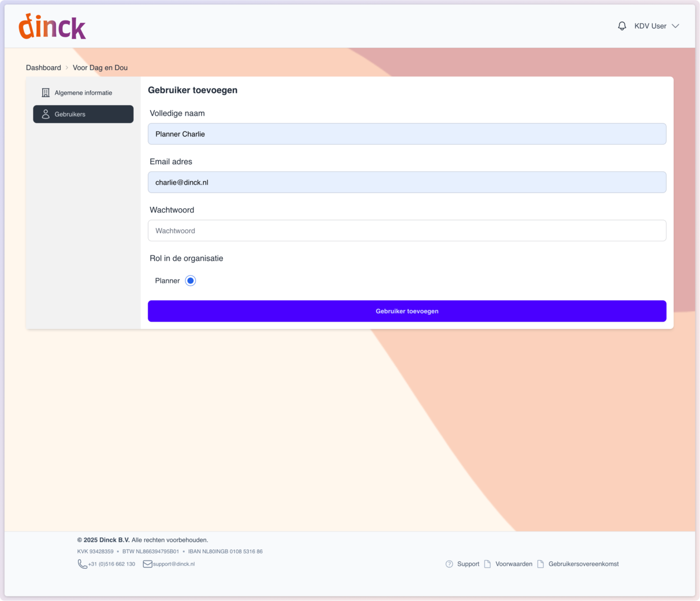Click into the Wachtwoord field
This screenshot has height=601, width=700.
[x=407, y=230]
